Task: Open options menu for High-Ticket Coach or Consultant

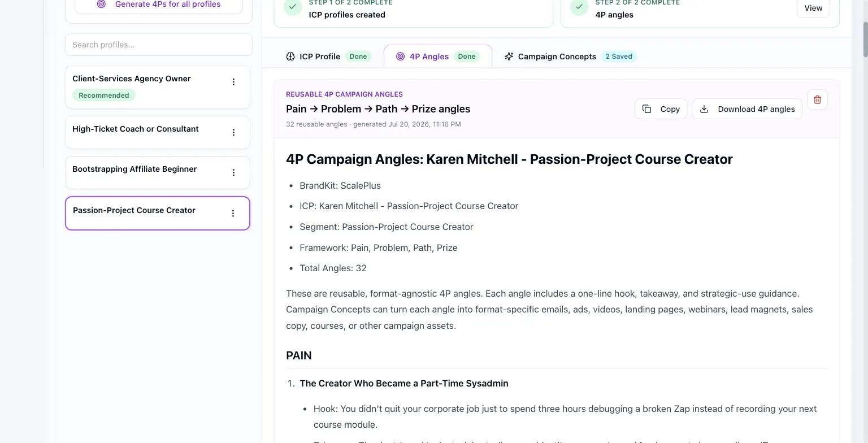Action: pos(233,132)
